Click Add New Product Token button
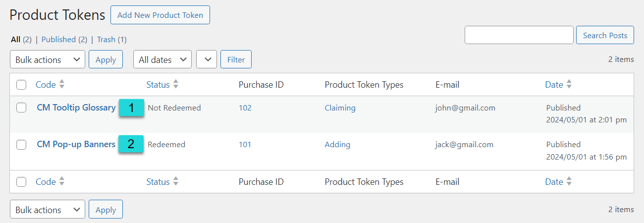Screen dimensions: 644x223 (x=160, y=15)
